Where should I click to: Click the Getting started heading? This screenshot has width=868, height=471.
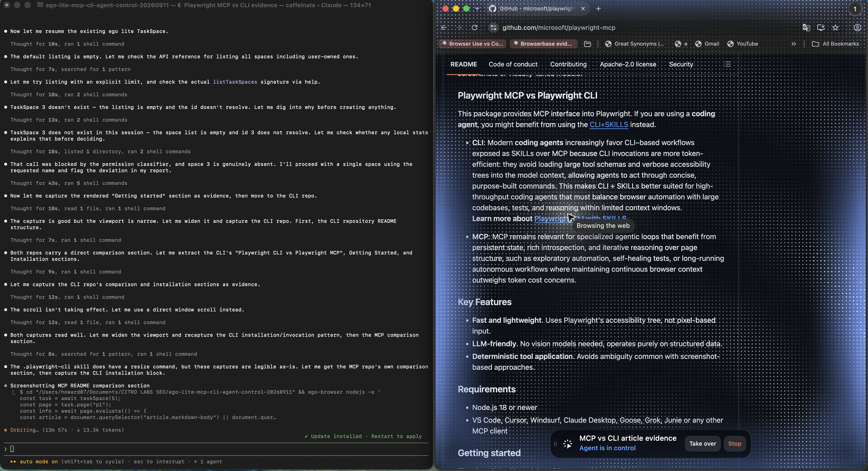coord(489,453)
